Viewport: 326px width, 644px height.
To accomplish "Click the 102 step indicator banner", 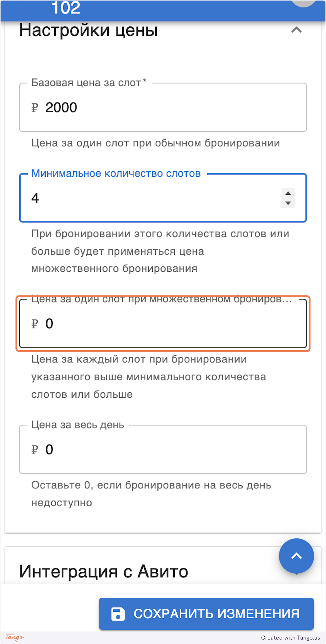I will [x=66, y=8].
